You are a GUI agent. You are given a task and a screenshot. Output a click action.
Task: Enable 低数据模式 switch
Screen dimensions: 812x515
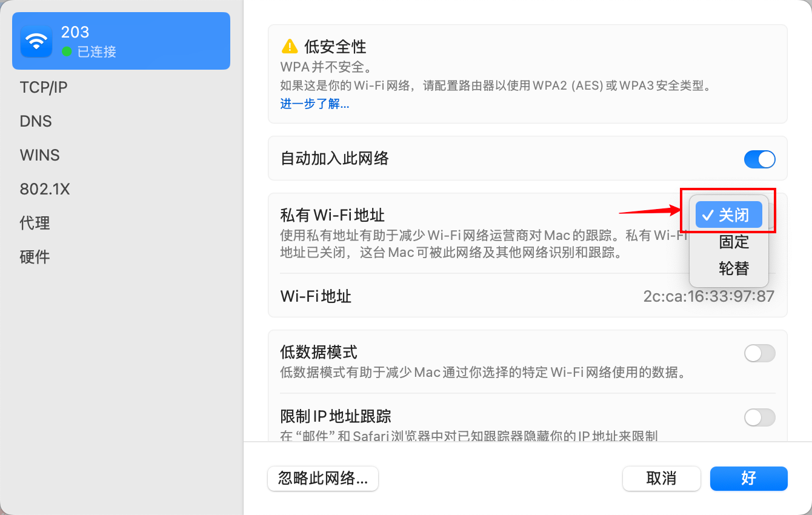[759, 353]
